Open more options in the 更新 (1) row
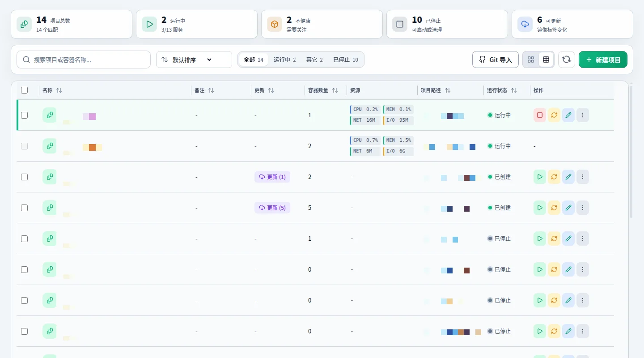Screen dimensions: 644x358 tap(583, 177)
